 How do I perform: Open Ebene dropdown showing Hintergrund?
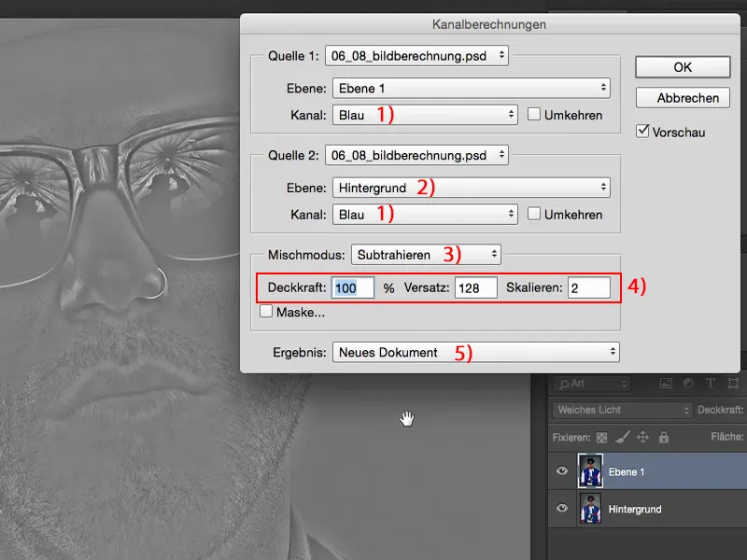click(472, 188)
